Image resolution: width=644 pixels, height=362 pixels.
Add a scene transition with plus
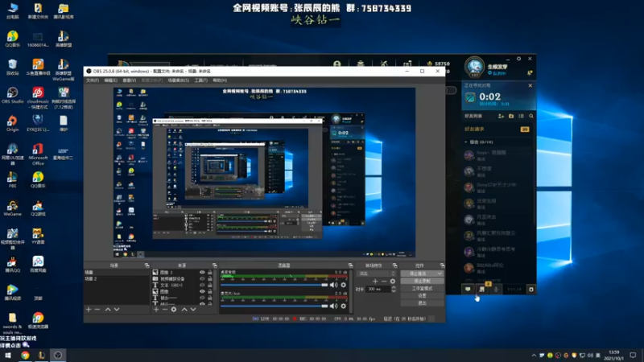[375, 281]
